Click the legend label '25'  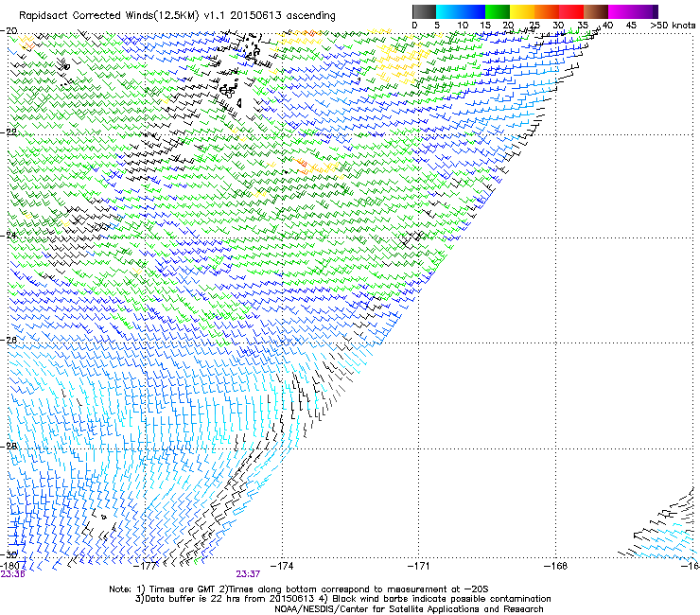pos(534,26)
